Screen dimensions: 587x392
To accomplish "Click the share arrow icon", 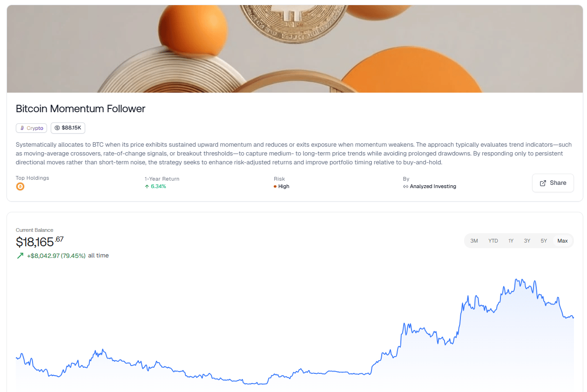I will click(x=543, y=183).
